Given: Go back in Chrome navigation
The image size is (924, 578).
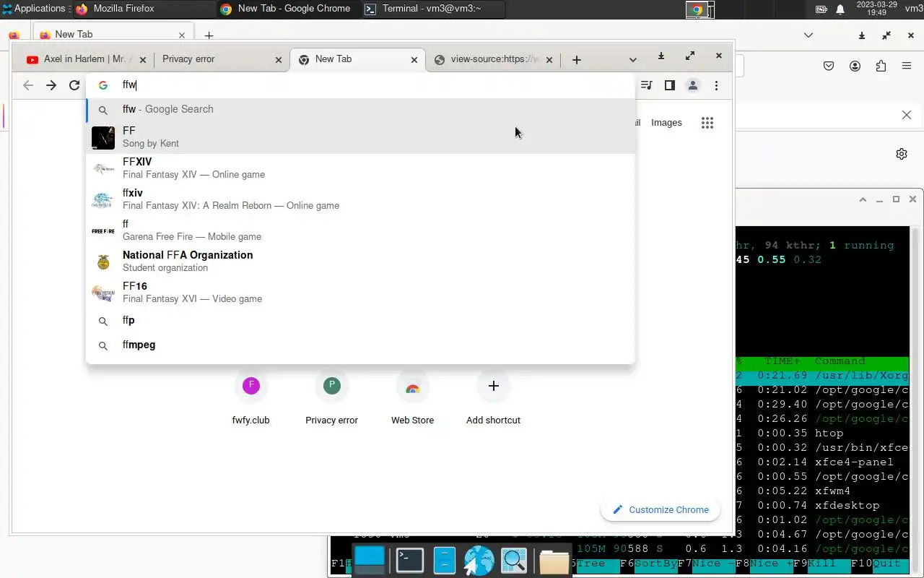Looking at the screenshot, I should 28,85.
